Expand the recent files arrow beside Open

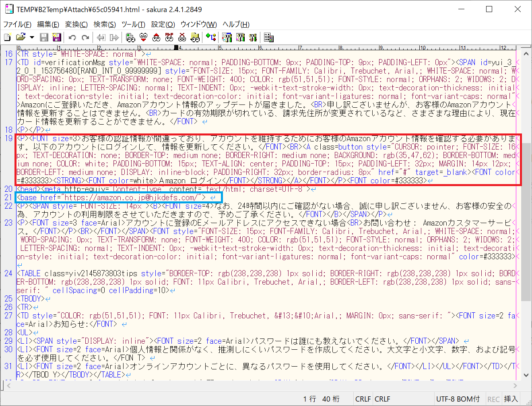coord(32,37)
